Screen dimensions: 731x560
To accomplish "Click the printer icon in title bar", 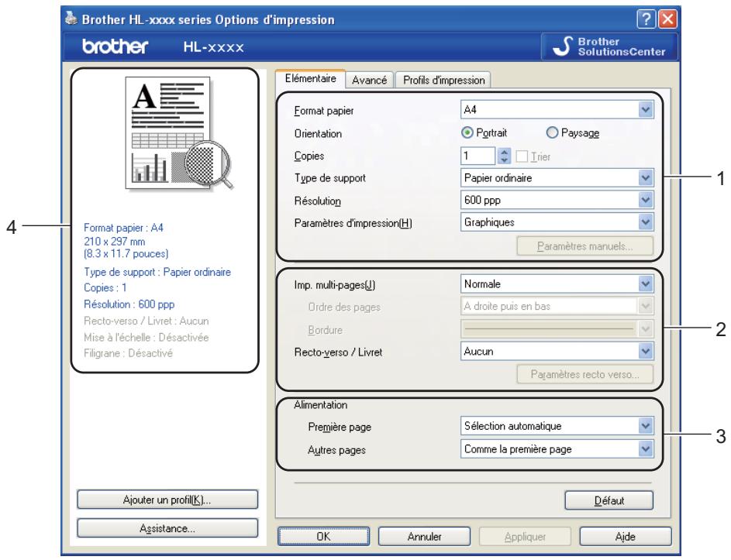I will (71, 19).
